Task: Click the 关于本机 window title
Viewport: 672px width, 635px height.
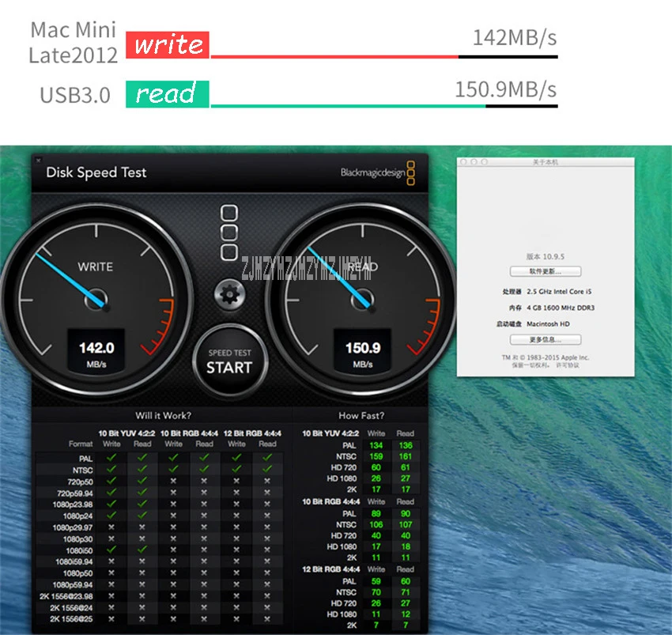Action: click(x=546, y=162)
